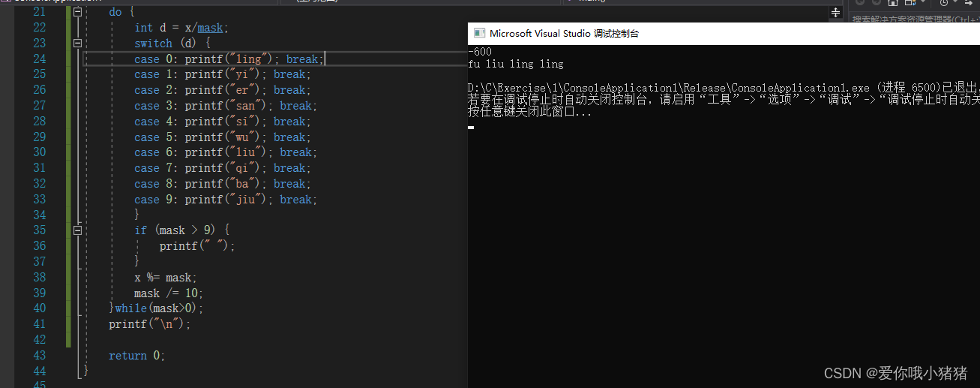Click the "case 2: printf("er")" line
The width and height of the screenshot is (980, 388).
(x=223, y=90)
